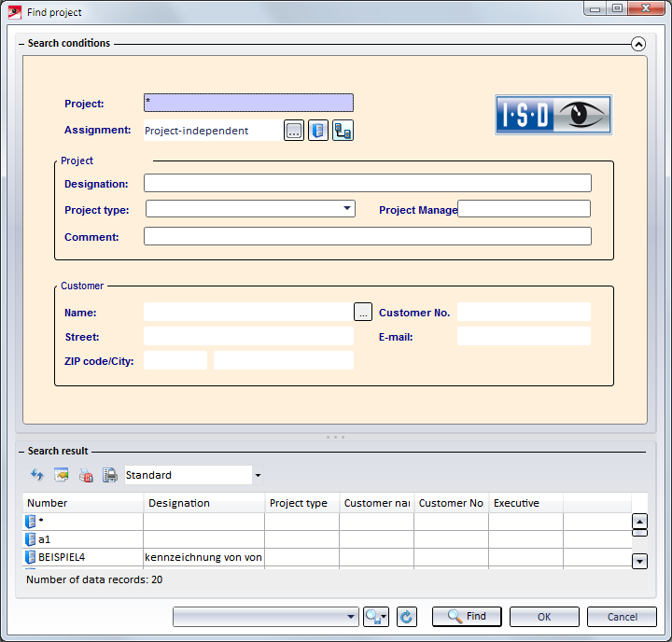Viewport: 672px width, 642px height.
Task: Click the Designation input field
Action: (x=367, y=183)
